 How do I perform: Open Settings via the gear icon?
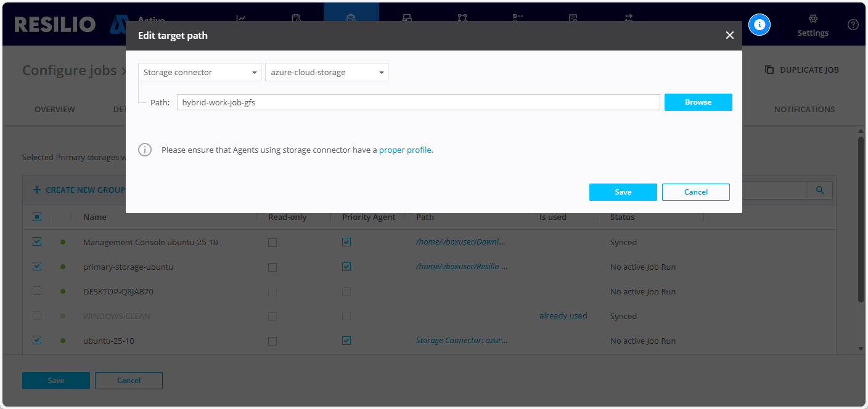[813, 19]
